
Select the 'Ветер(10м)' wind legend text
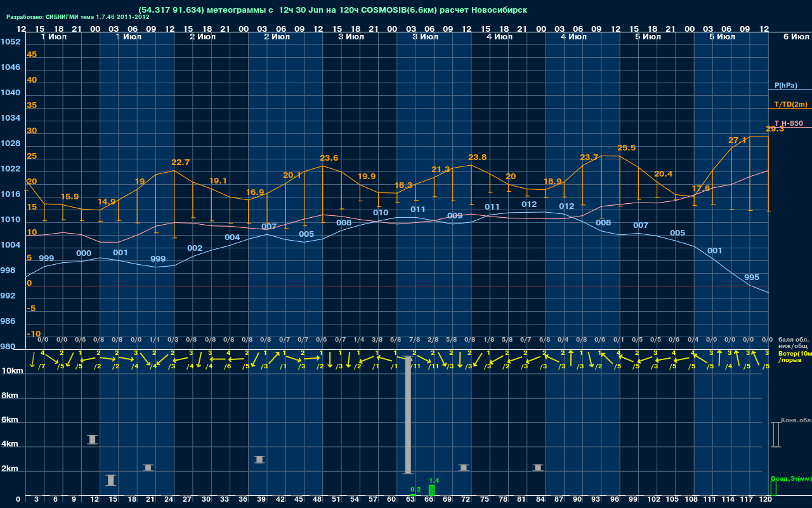coord(795,352)
